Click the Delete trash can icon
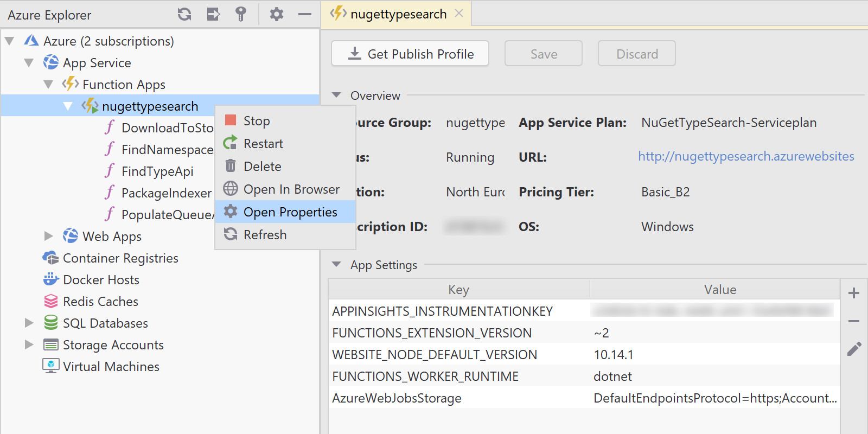The height and width of the screenshot is (434, 868). (x=231, y=165)
